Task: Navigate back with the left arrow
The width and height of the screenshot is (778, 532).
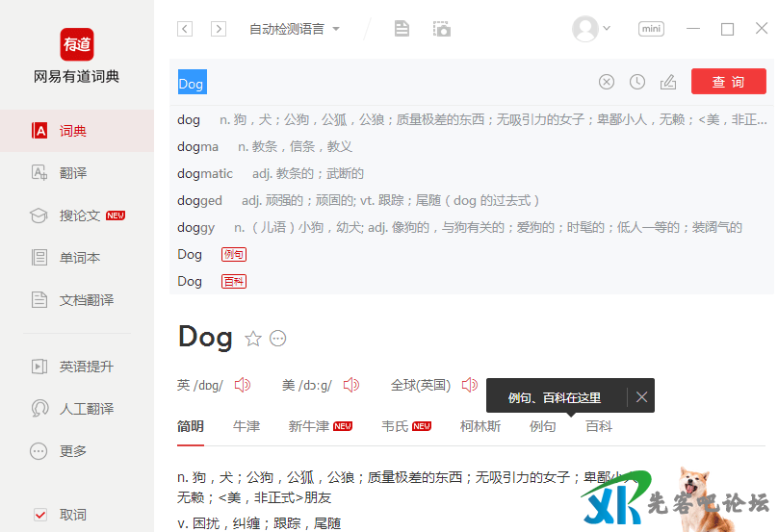Action: click(185, 29)
